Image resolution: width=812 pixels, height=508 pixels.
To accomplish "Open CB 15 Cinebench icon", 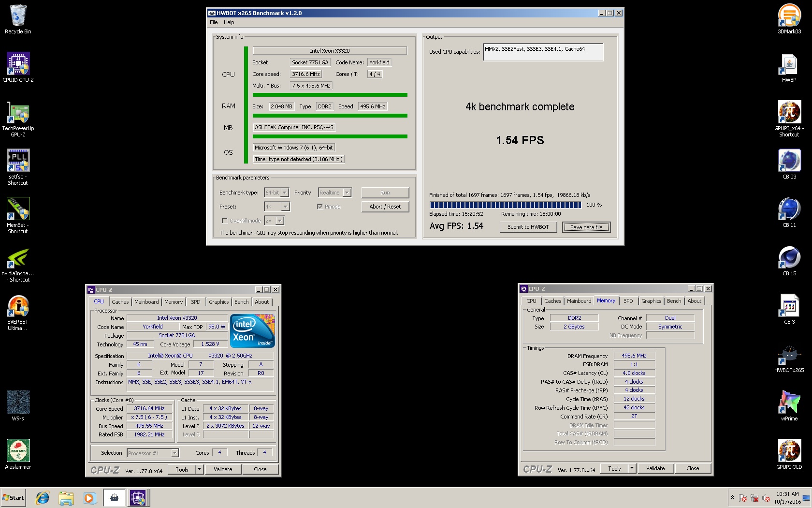I will 789,261.
